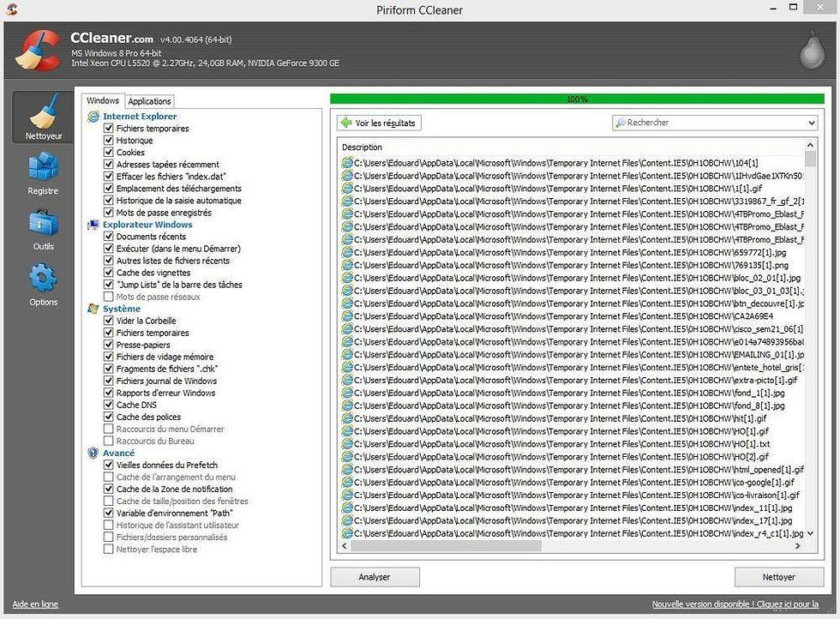840x619 pixels.
Task: Click the results list scroll-left arrow
Action: 345,545
